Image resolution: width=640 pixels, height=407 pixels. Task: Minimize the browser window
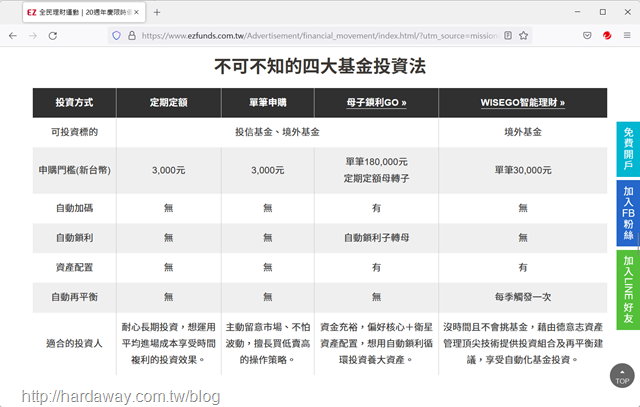pyautogui.click(x=577, y=12)
